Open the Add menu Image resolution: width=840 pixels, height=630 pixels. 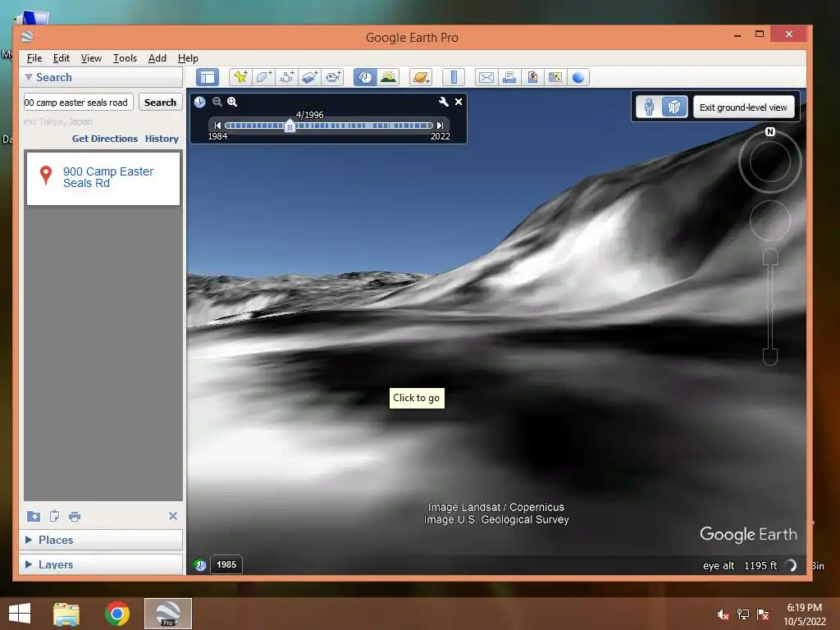coord(157,58)
